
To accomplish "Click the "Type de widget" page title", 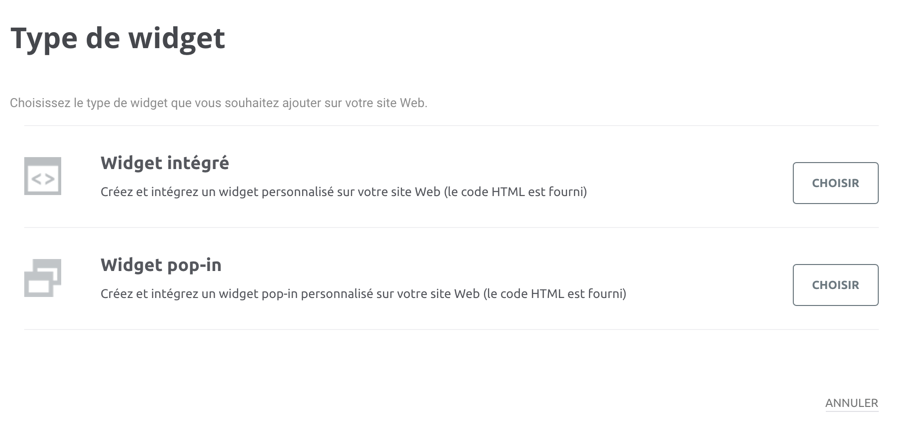I will click(118, 39).
